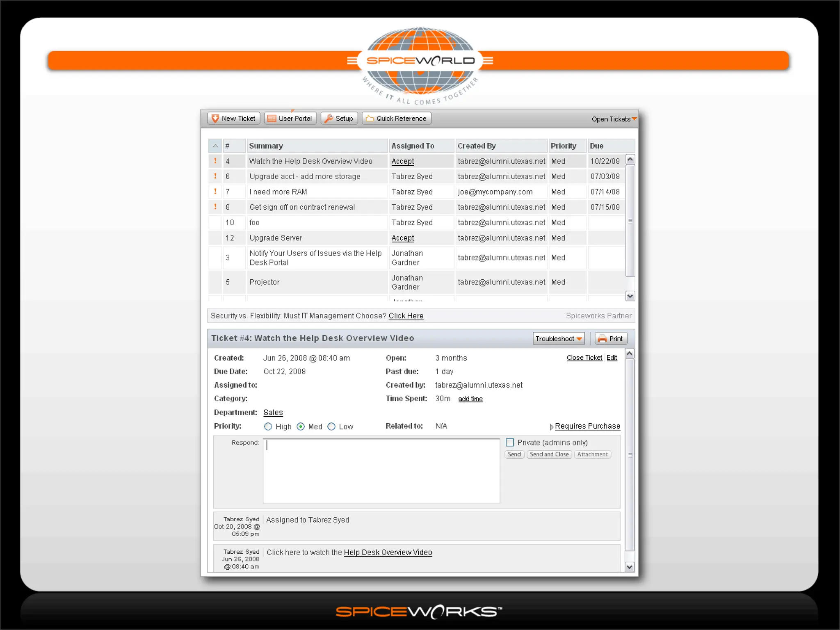
Task: Sort tickets by Due column
Action: point(611,146)
